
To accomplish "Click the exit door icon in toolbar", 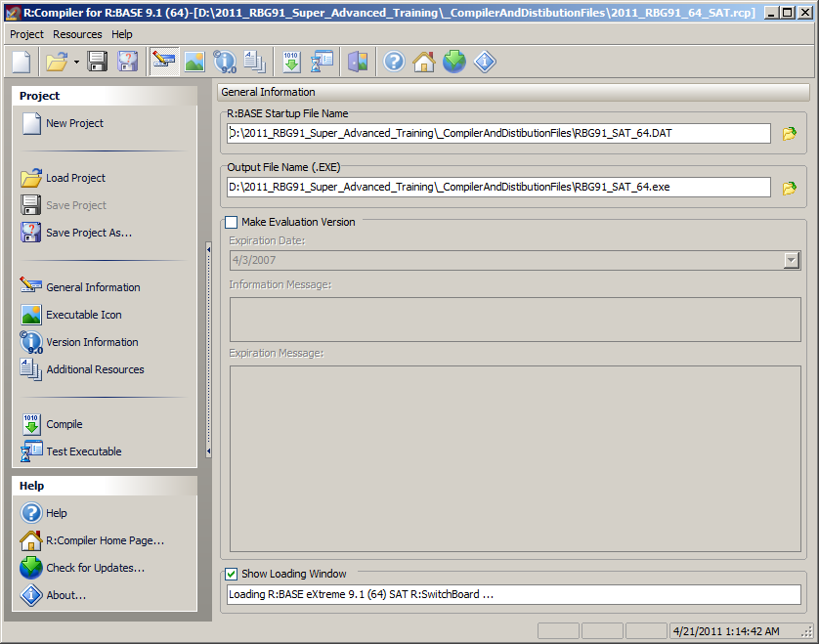I will point(358,62).
